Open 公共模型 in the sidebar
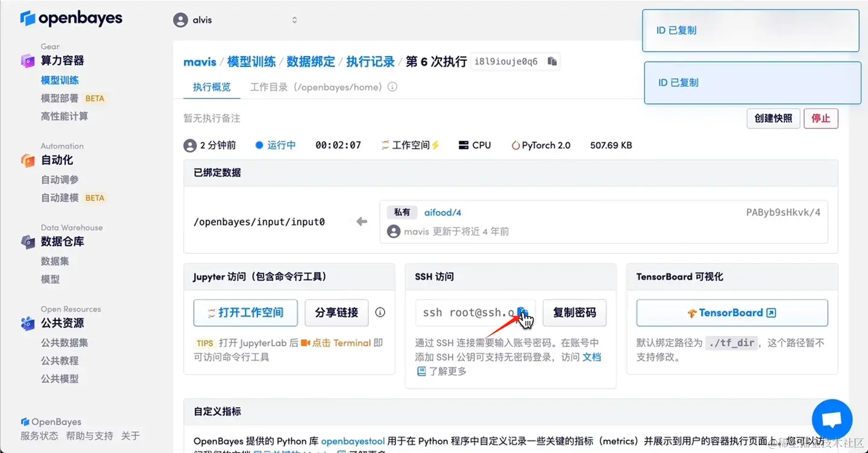This screenshot has width=868, height=453. click(x=60, y=379)
